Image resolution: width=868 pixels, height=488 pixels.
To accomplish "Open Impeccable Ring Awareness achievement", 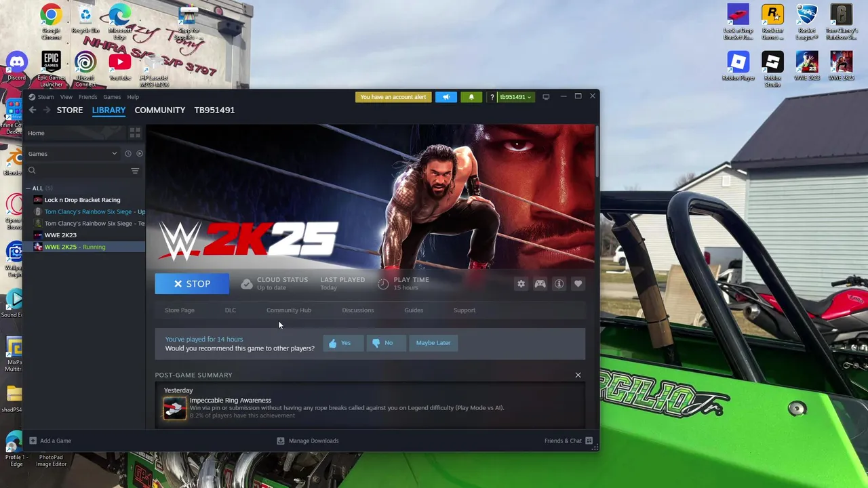I will (231, 401).
